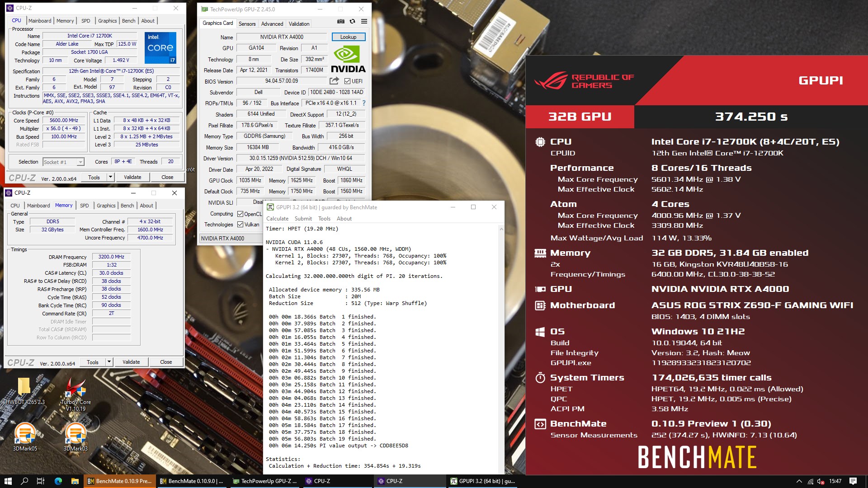Open NVIDIA RTX A4000 GPU selector
The image size is (868, 488).
tap(231, 238)
